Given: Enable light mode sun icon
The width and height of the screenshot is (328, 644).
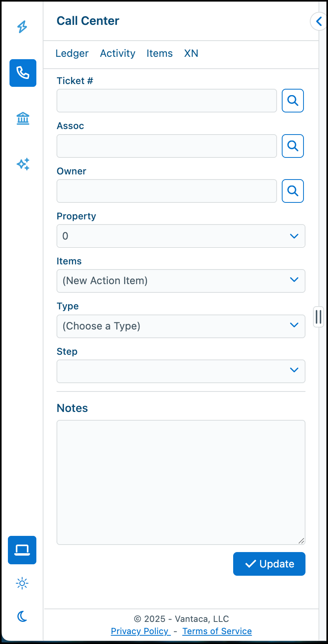Looking at the screenshot, I should click(x=22, y=583).
